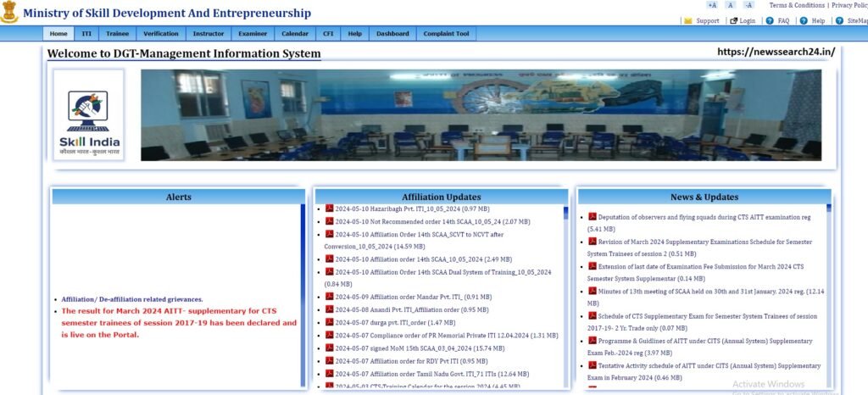Click the Alerts panel scrollbar
This screenshot has height=395, width=868.
coord(303,295)
